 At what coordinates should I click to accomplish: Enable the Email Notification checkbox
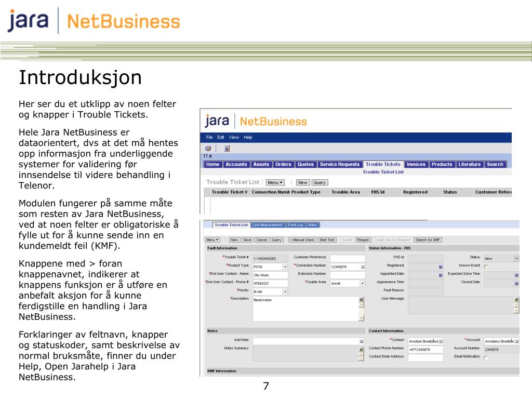(x=486, y=358)
